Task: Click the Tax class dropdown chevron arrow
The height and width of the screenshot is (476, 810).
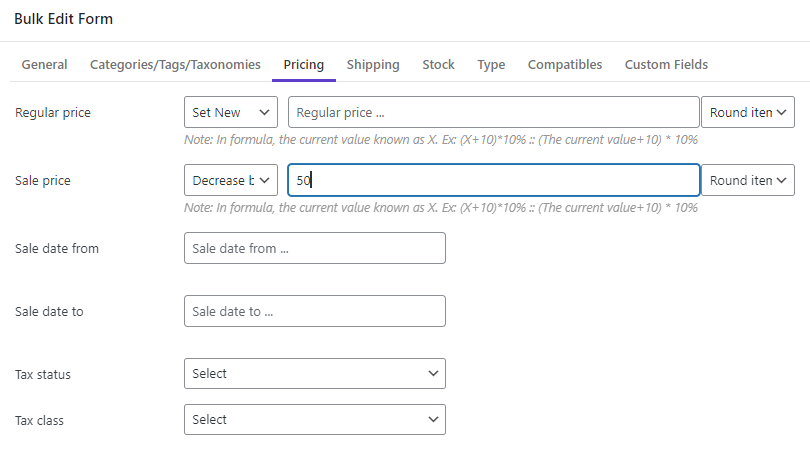Action: pos(433,420)
